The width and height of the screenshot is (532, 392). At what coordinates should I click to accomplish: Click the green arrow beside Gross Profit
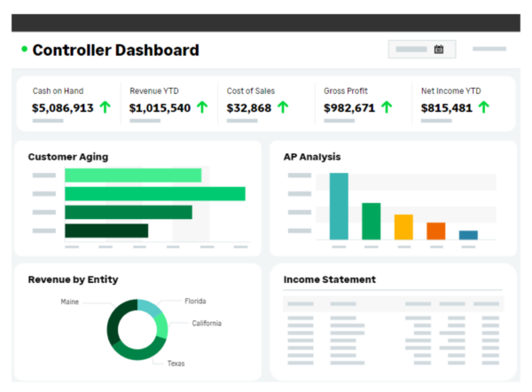point(387,107)
